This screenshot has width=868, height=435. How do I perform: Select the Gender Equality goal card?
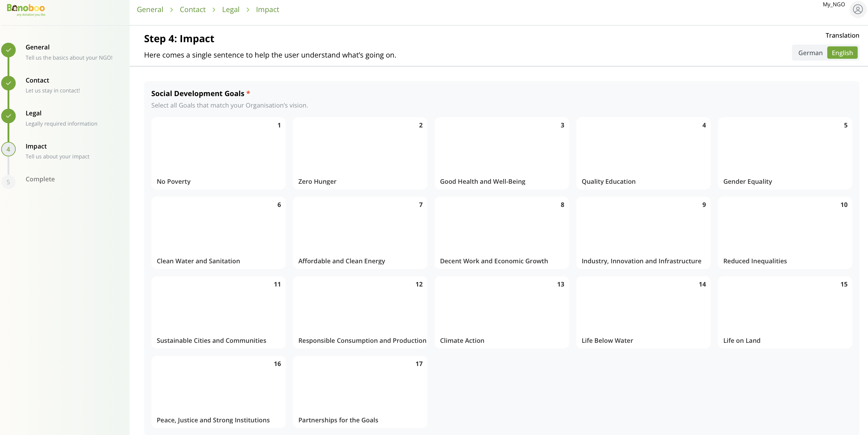click(785, 154)
